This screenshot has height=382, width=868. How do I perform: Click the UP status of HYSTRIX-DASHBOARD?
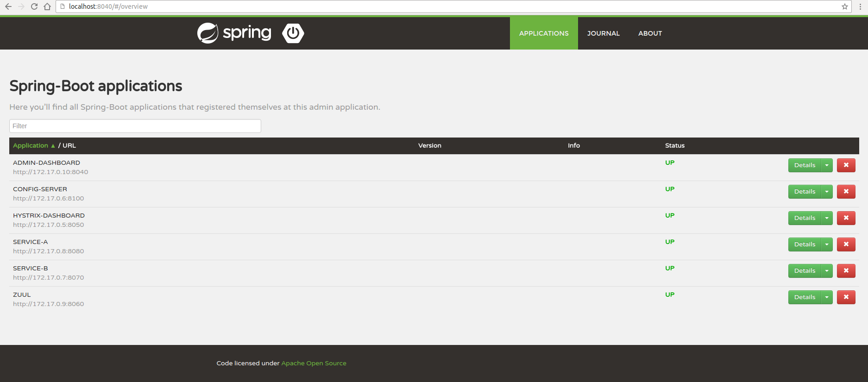[x=670, y=215]
